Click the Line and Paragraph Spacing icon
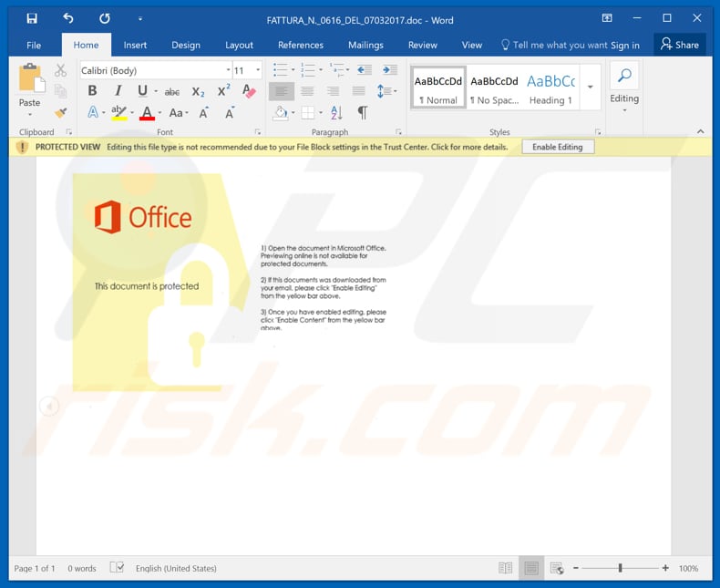 coord(384,91)
